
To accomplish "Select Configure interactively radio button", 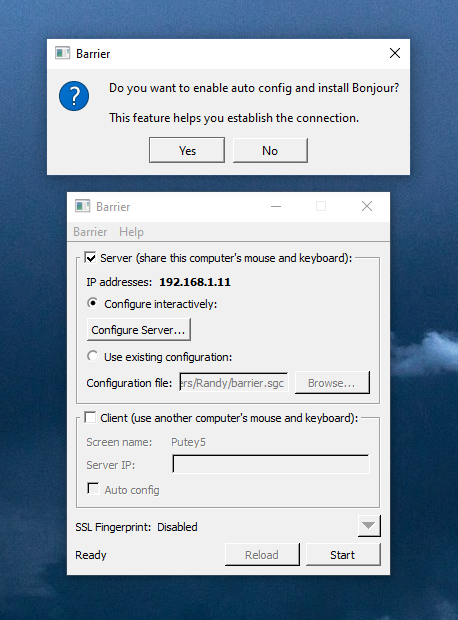I will (x=93, y=303).
